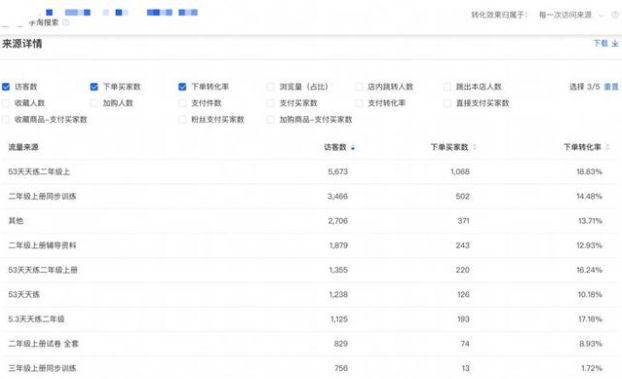Click the 选择 3/5 selection counter
Image resolution: width=622 pixels, height=379 pixels.
click(x=585, y=87)
